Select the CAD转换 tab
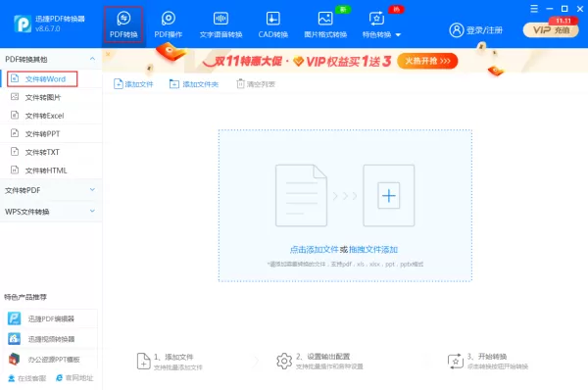 [x=273, y=24]
